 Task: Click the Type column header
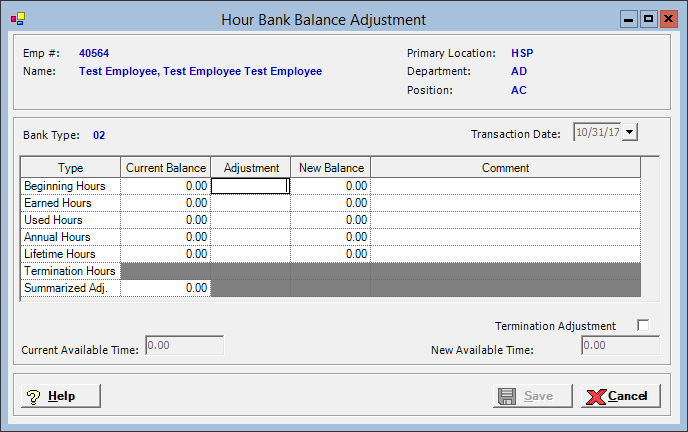71,168
